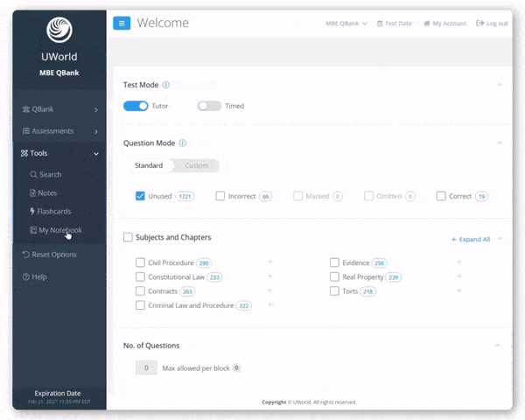The image size is (525, 420).
Task: Click the Log out arrow icon
Action: coord(480,23)
